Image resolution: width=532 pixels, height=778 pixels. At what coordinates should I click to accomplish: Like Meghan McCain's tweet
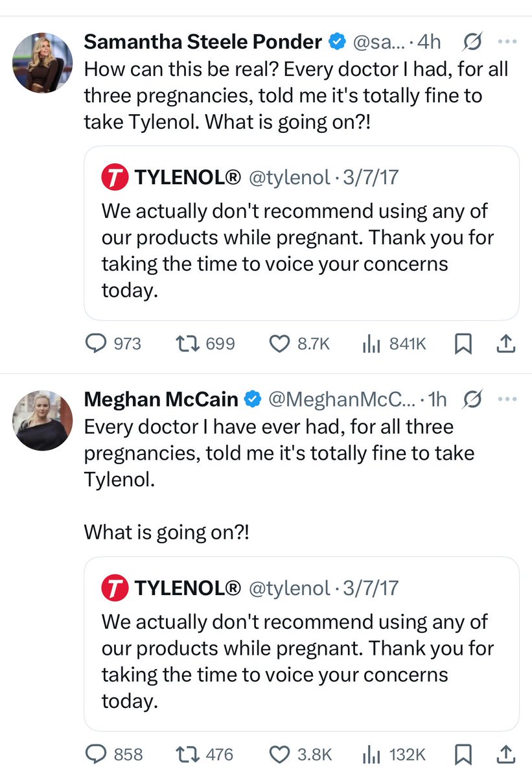click(x=279, y=754)
